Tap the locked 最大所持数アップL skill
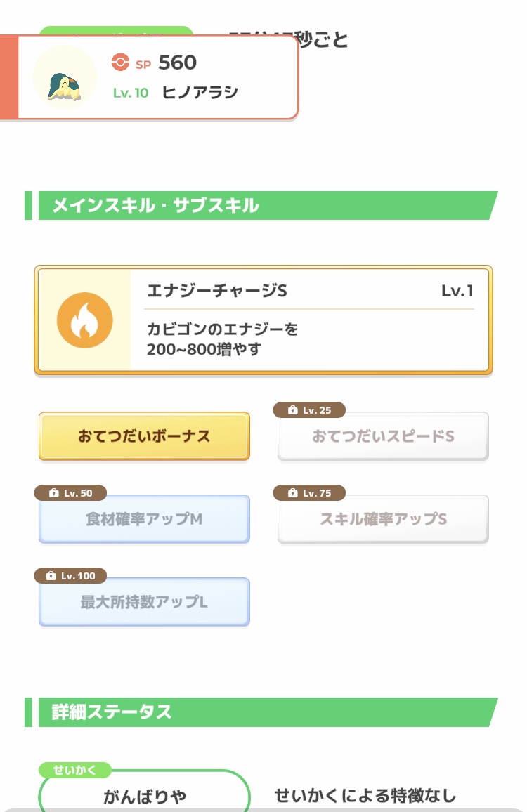The height and width of the screenshot is (812, 527). coord(144,602)
